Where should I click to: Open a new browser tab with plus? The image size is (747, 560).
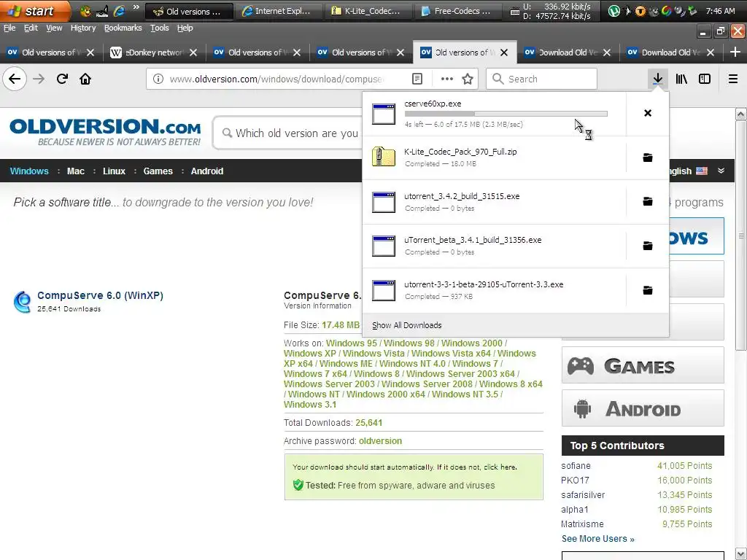pyautogui.click(x=735, y=52)
